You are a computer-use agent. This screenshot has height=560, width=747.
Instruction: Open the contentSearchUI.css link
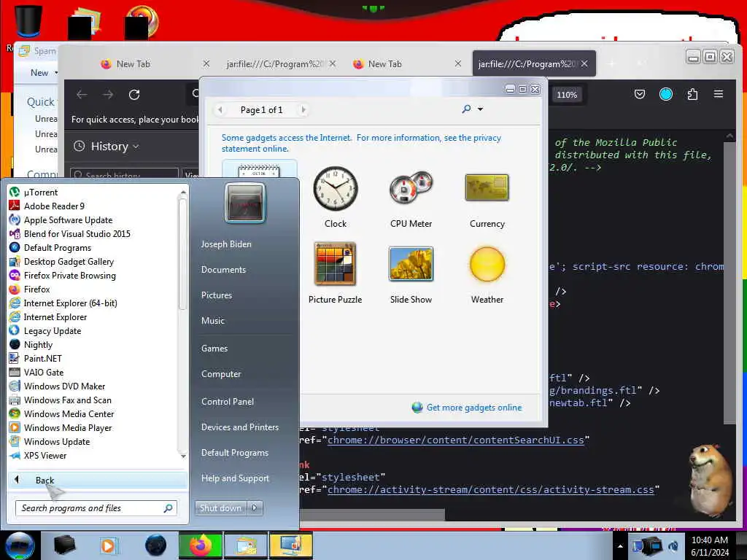click(x=455, y=440)
